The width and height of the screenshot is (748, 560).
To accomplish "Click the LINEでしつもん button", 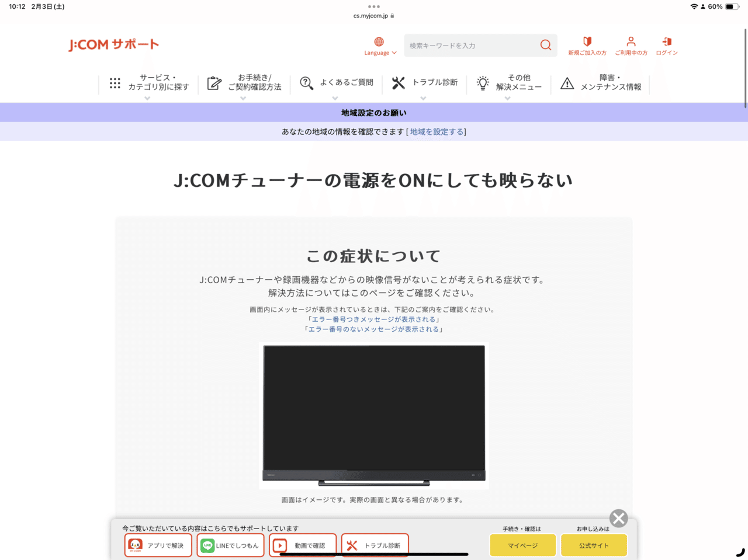I will coord(231,545).
